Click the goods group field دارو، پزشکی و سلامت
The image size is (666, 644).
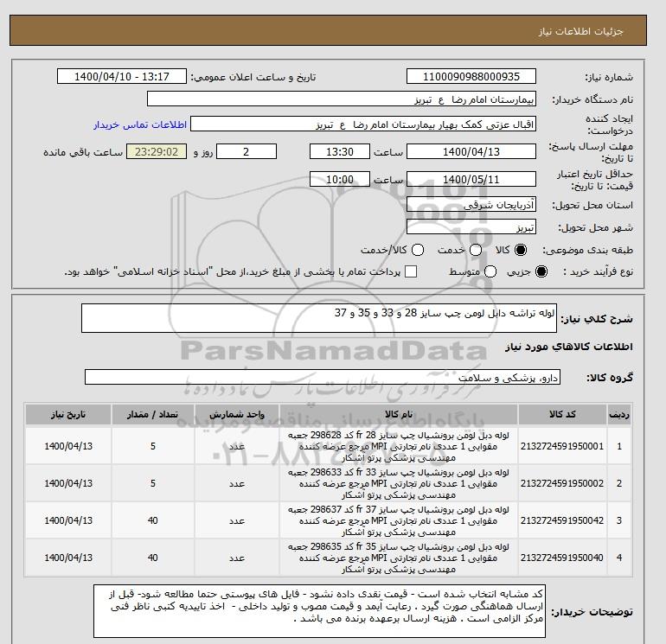click(323, 377)
